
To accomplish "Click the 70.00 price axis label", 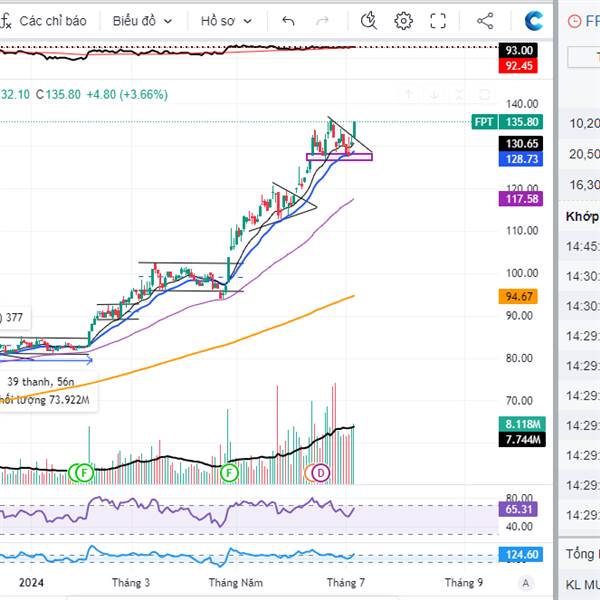I will tap(519, 401).
